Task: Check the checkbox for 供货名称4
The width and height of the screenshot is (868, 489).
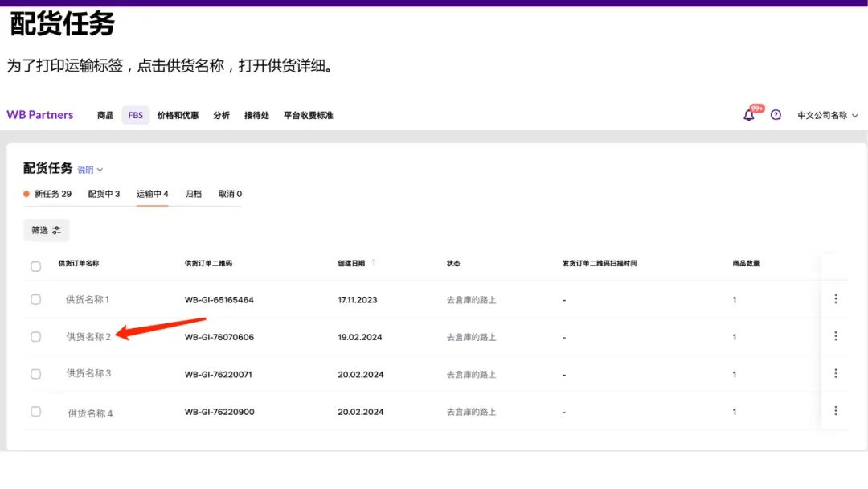Action: coord(35,411)
